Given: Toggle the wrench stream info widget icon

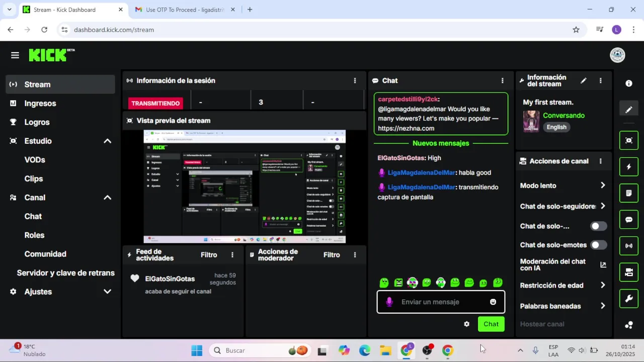Looking at the screenshot, I should coord(629,299).
